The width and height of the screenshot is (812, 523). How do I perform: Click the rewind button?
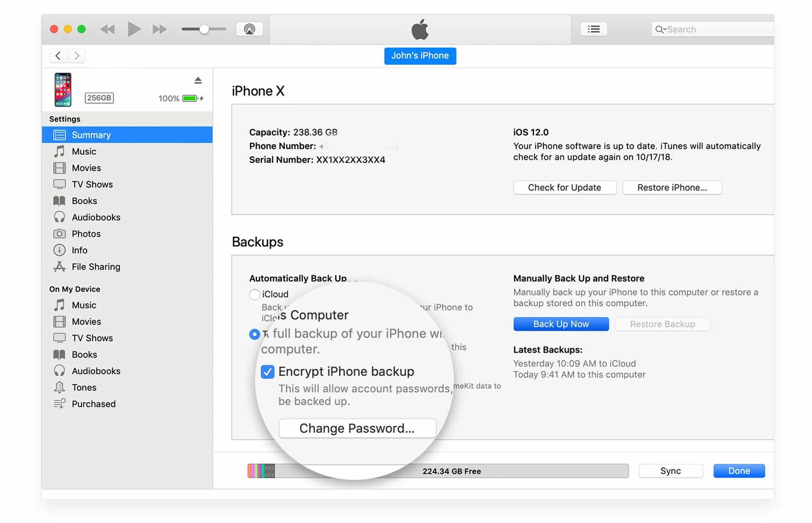click(x=107, y=29)
